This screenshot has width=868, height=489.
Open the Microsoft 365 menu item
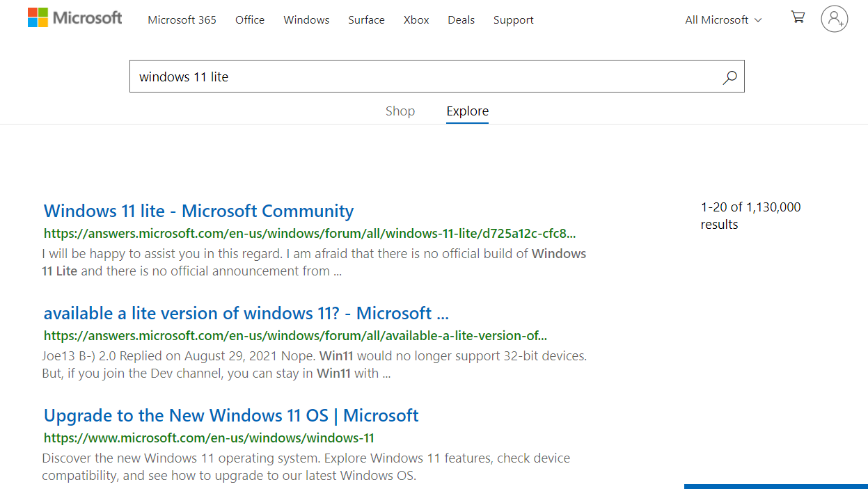tap(182, 20)
